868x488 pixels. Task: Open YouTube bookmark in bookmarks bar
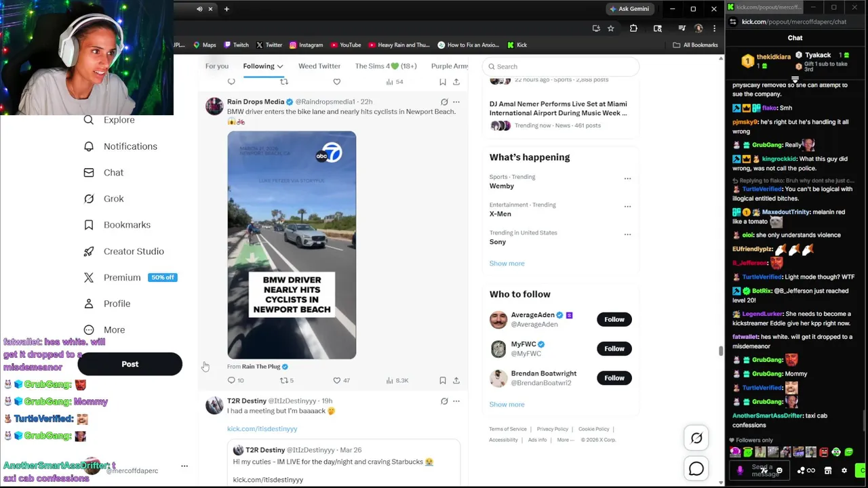[345, 45]
